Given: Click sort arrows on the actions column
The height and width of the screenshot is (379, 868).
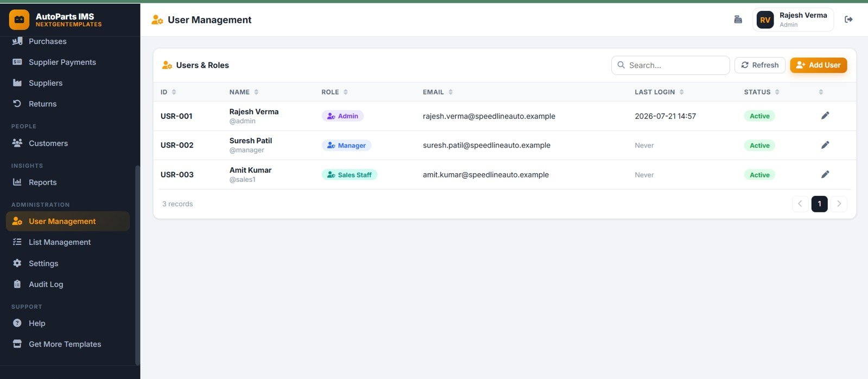Looking at the screenshot, I should pyautogui.click(x=821, y=92).
